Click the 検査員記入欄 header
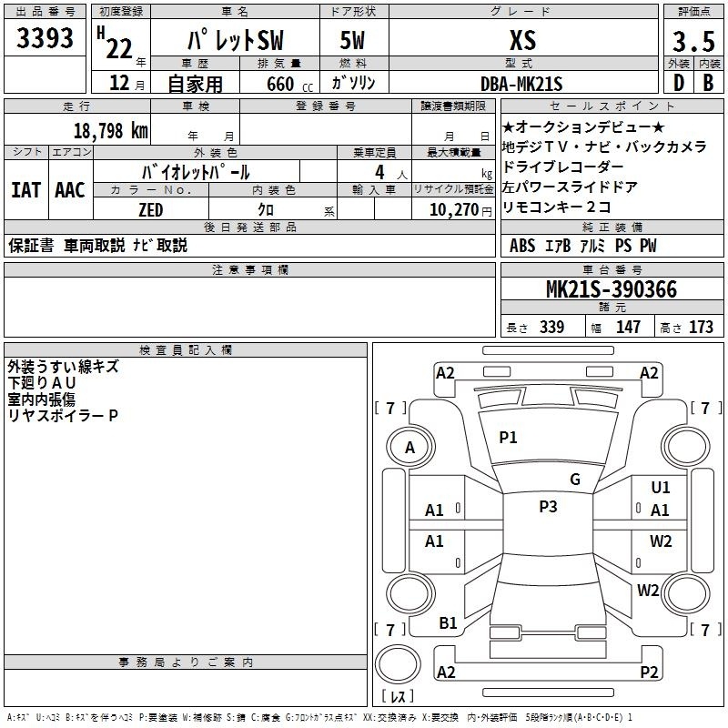The image size is (728, 728). pos(186,350)
